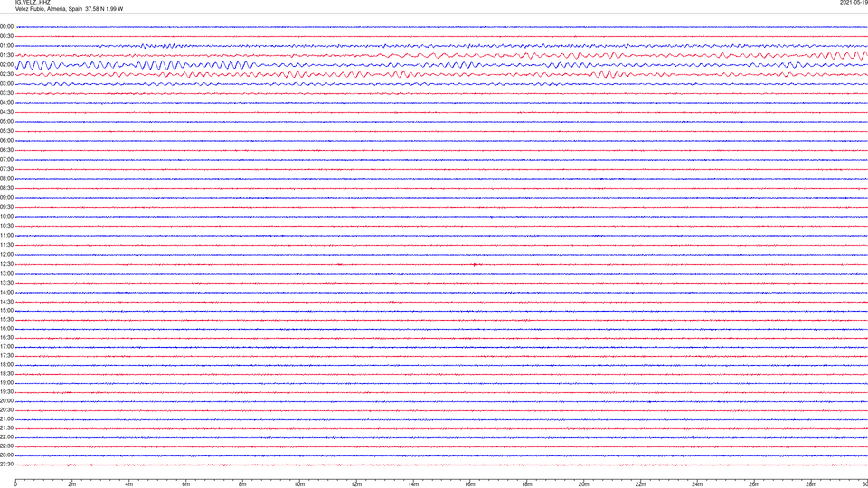Select the 09:00 time label
868x488 pixels.
click(6, 198)
